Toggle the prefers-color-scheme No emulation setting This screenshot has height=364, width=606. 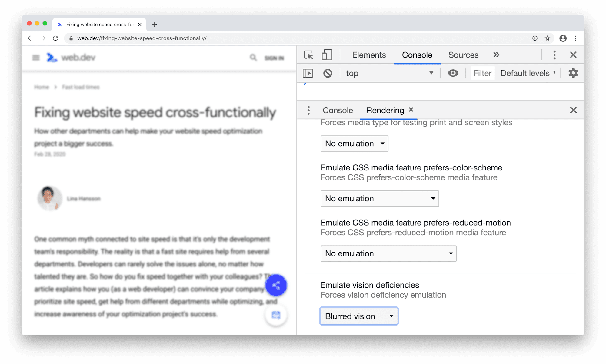click(x=379, y=198)
